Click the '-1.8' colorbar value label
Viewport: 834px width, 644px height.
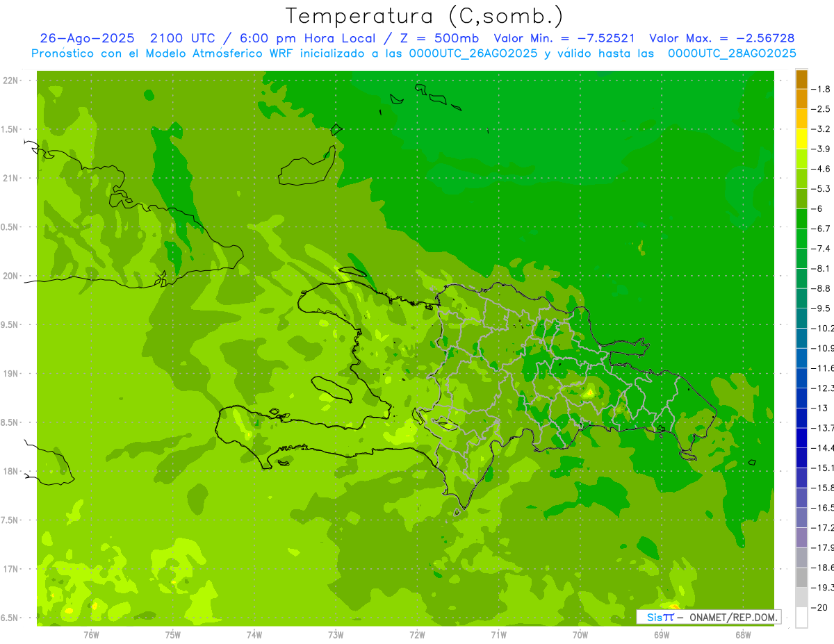[x=821, y=89]
